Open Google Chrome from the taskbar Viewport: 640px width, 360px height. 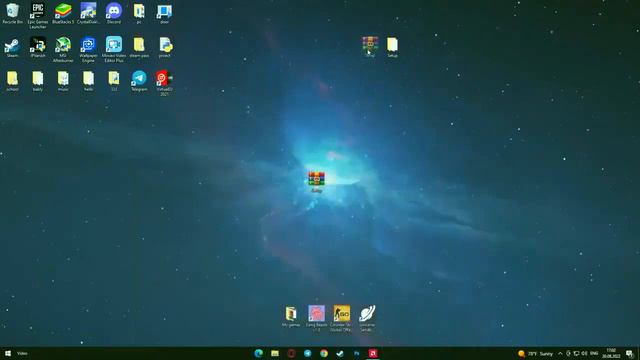click(x=324, y=353)
